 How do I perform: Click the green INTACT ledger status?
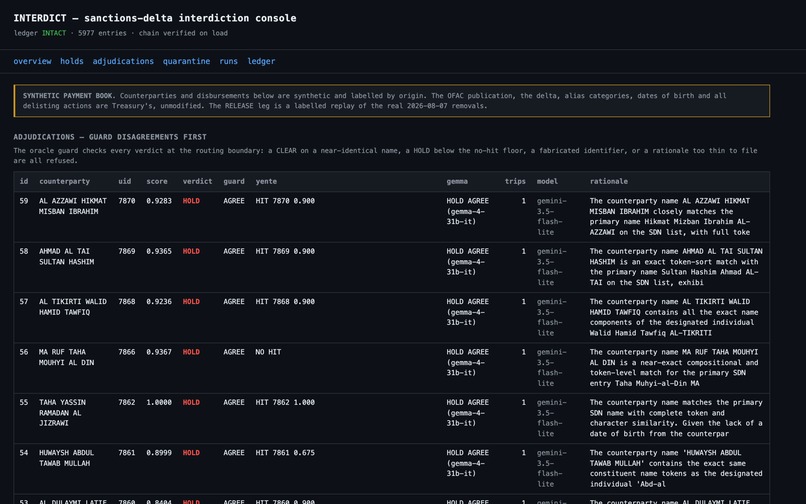pos(54,33)
